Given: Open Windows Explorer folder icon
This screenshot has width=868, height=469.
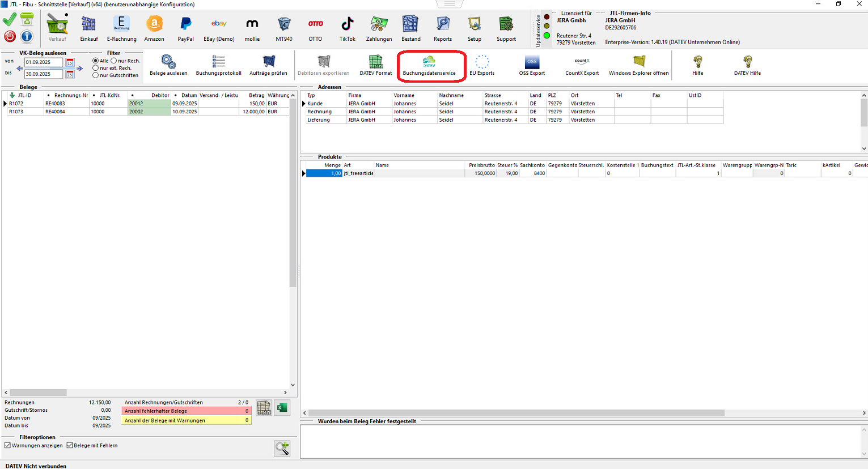Looking at the screenshot, I should [639, 62].
